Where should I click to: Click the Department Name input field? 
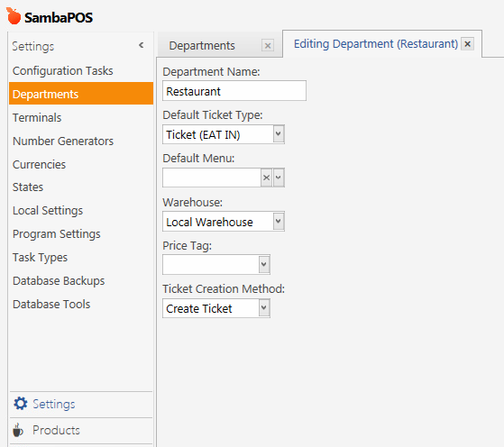pos(234,91)
